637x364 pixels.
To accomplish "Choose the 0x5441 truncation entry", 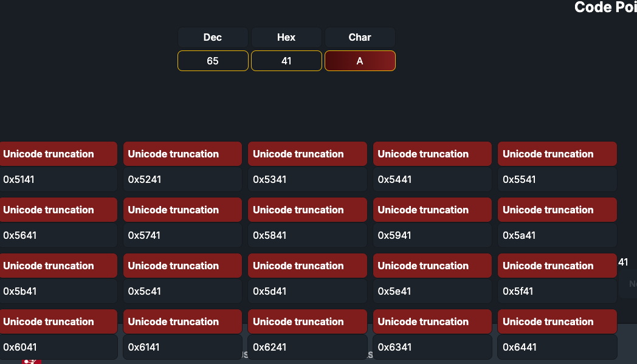I will [432, 179].
